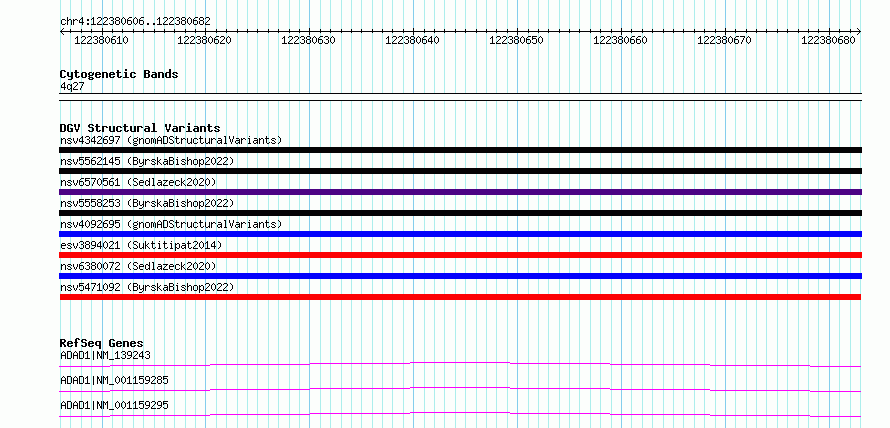Click variant label nsv4092695 (gnomADStructuralVariants)
This screenshot has width=890, height=428.
coord(171,224)
